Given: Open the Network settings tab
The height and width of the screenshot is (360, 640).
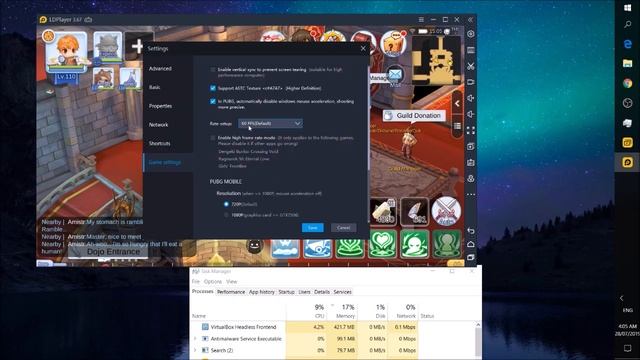Looking at the screenshot, I should click(x=158, y=125).
